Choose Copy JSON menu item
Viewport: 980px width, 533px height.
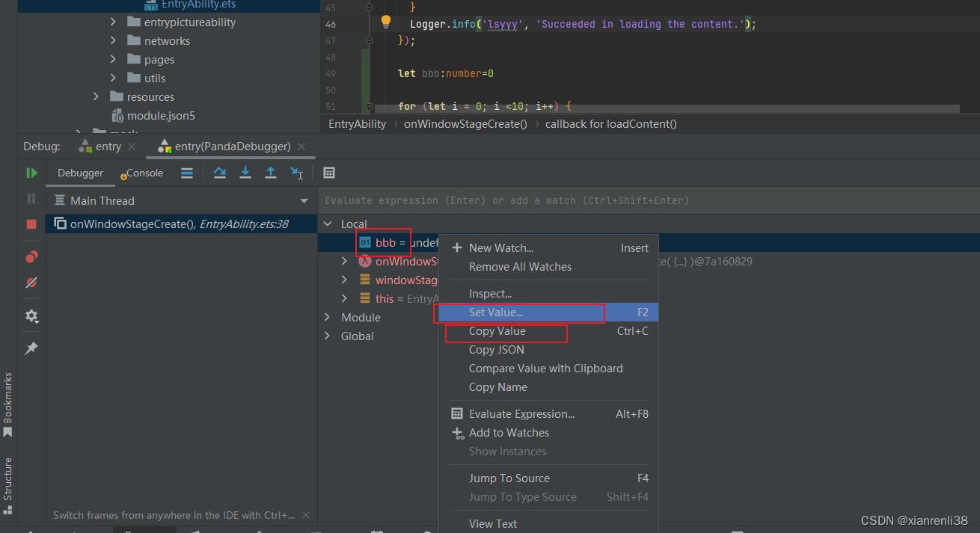pyautogui.click(x=548, y=350)
